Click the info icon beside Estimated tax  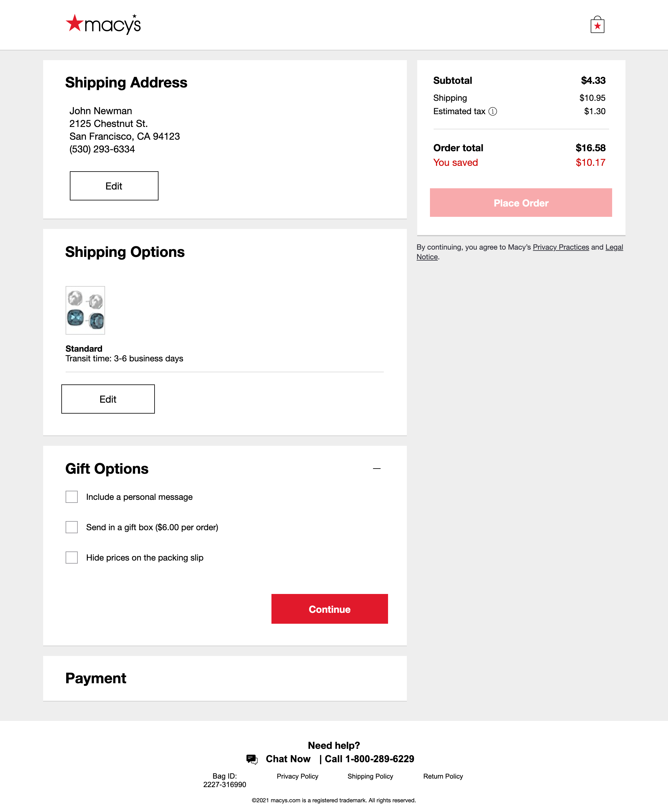point(492,111)
